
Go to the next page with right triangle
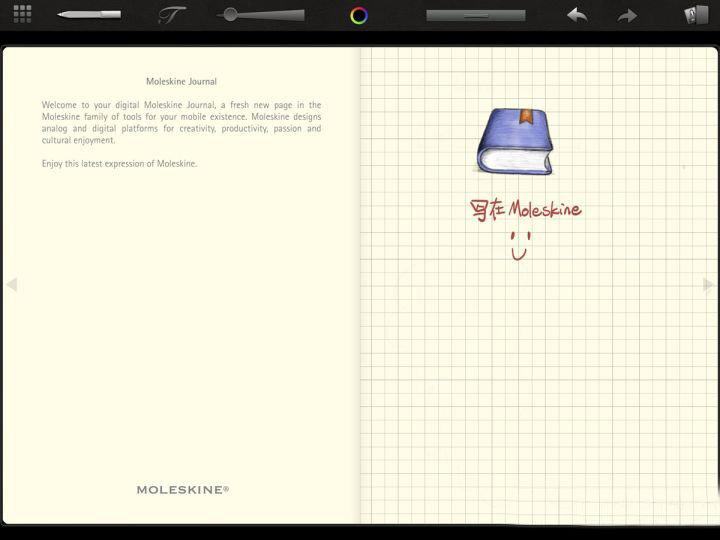[x=708, y=285]
